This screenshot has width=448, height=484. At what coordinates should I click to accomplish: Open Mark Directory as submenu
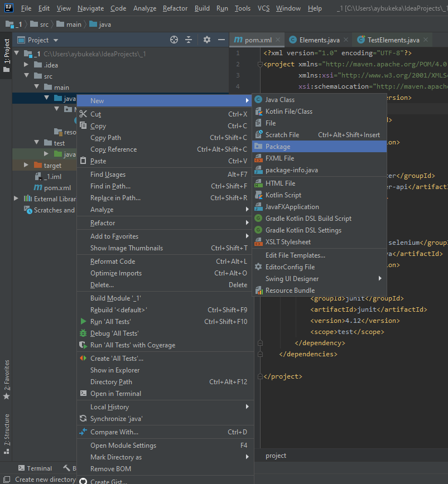pyautogui.click(x=165, y=457)
